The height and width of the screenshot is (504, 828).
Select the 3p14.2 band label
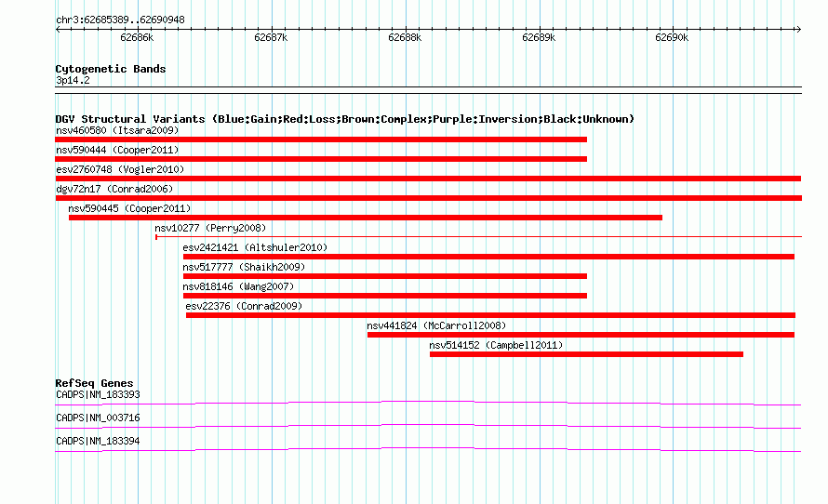73,81
